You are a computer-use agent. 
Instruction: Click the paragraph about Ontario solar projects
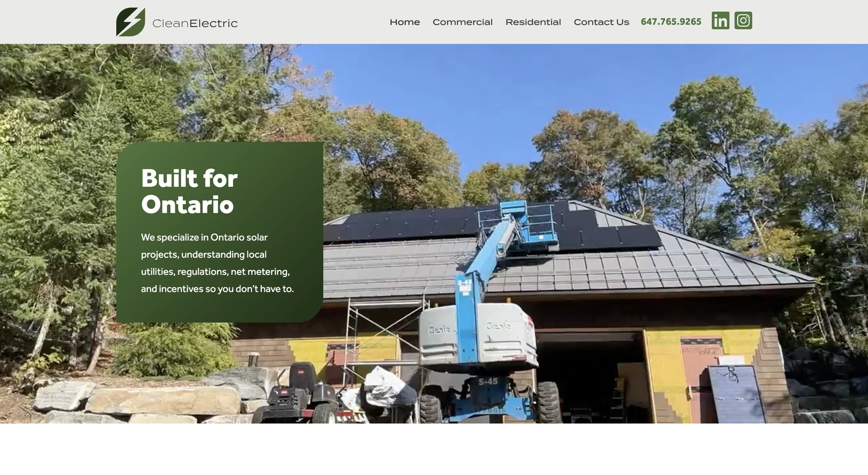(x=217, y=263)
